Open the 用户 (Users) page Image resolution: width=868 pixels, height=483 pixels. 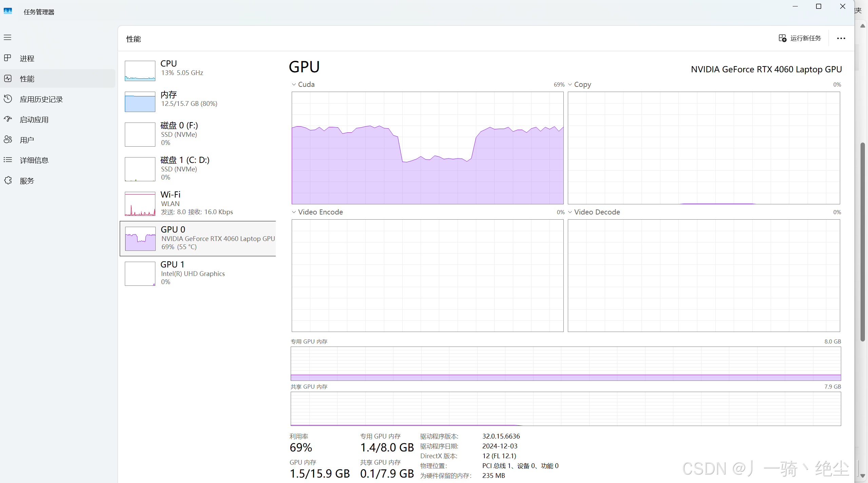click(x=27, y=140)
